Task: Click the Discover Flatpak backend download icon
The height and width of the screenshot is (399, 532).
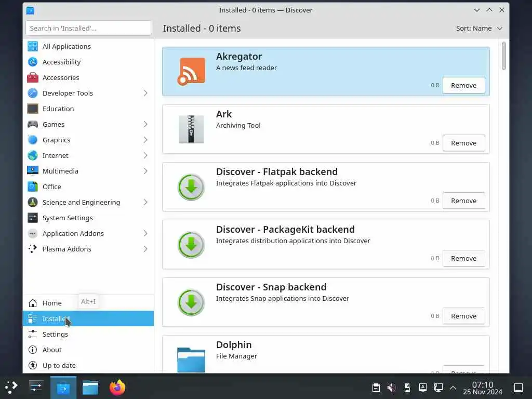Action: [191, 187]
